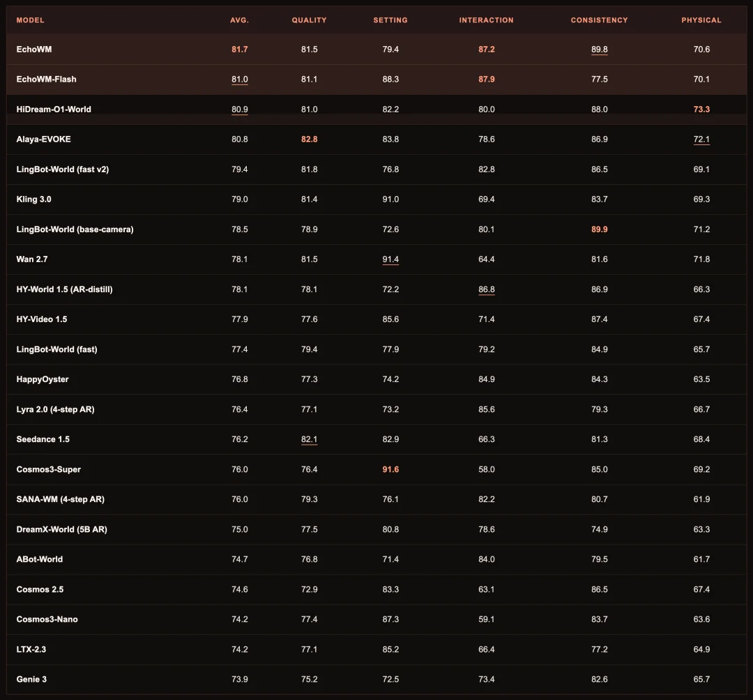This screenshot has height=700, width=753.
Task: Select the EchoWM-Flash model name
Action: click(x=46, y=79)
